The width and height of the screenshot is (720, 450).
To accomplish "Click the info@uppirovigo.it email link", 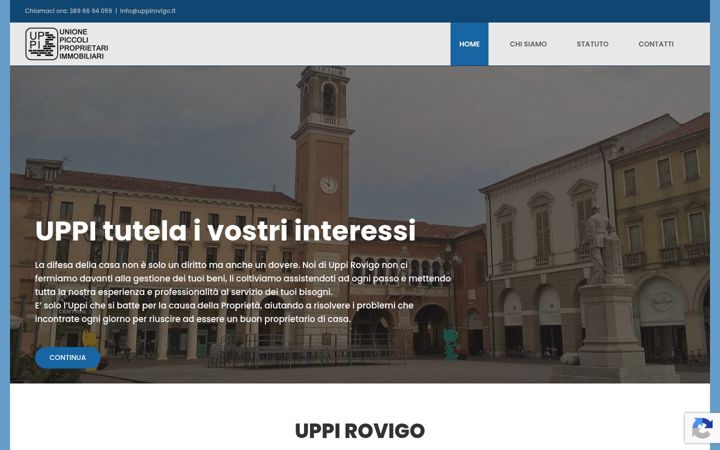I will pyautogui.click(x=147, y=11).
